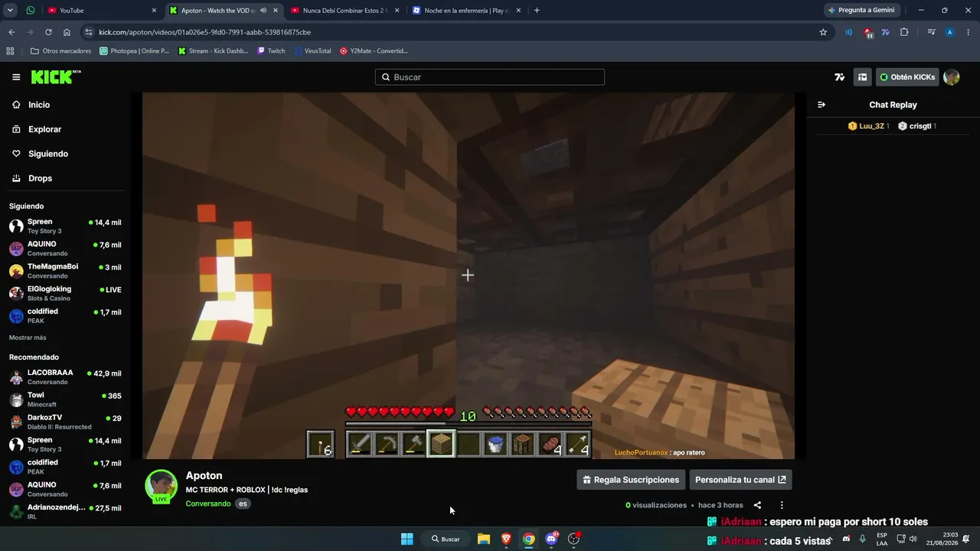
Task: Click the address bar URL
Action: [x=204, y=32]
